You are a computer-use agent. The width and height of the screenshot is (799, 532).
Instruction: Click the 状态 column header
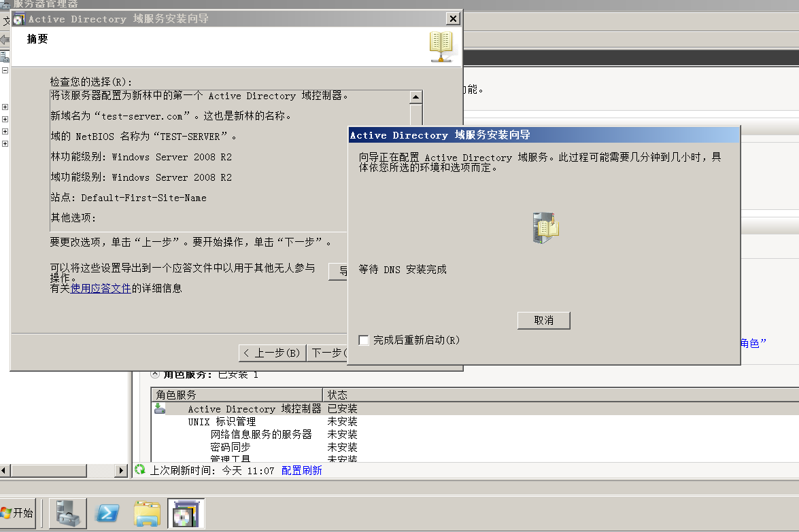click(560, 395)
